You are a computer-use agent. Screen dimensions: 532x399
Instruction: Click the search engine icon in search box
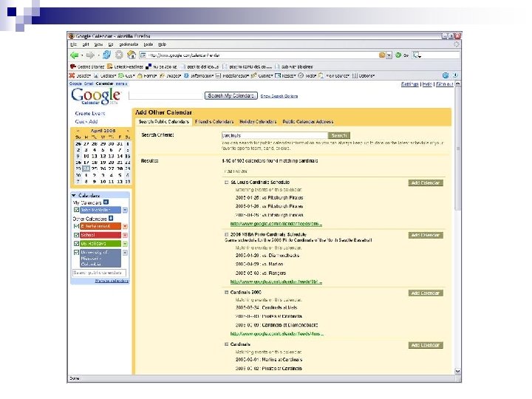(417, 55)
